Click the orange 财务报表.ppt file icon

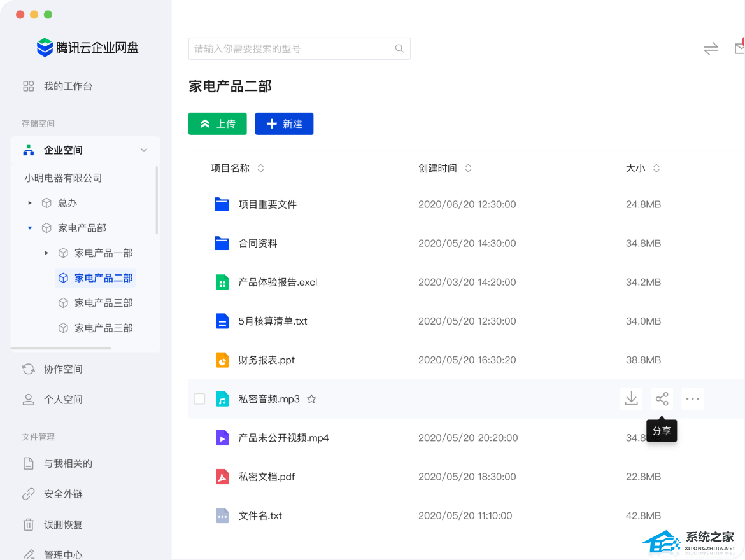click(222, 360)
